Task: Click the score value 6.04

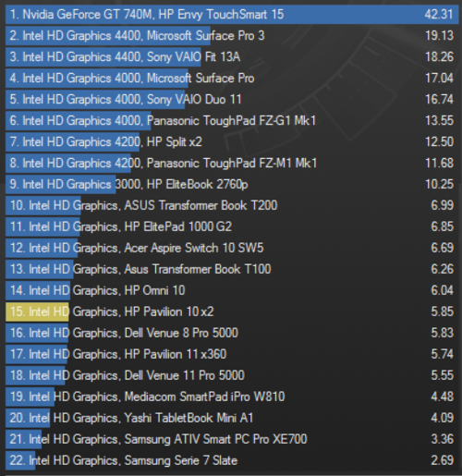Action: [443, 290]
